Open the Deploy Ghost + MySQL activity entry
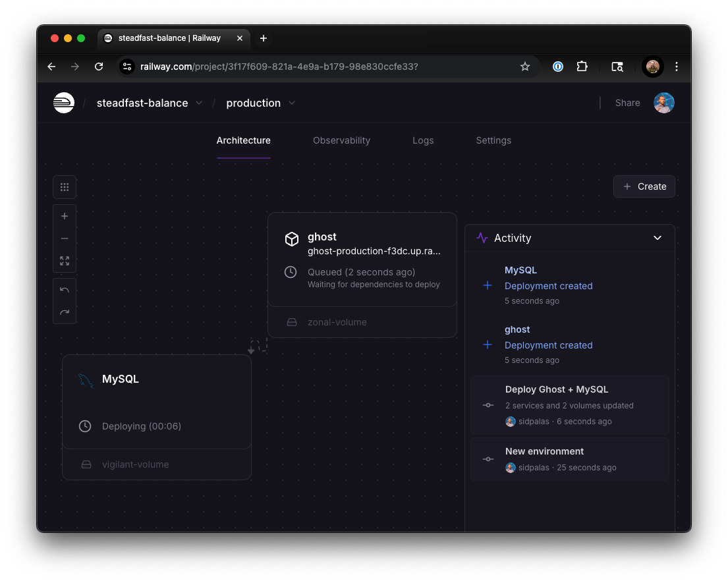Image resolution: width=728 pixels, height=581 pixels. coord(570,405)
